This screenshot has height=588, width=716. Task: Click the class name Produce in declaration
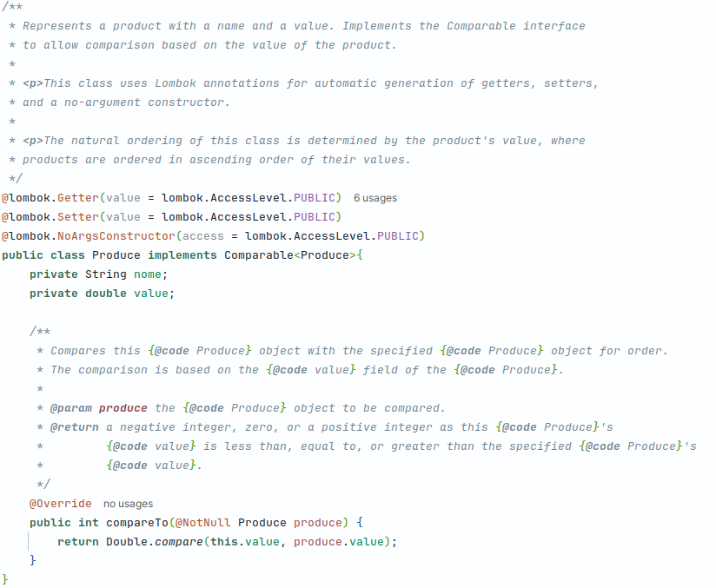pos(116,255)
